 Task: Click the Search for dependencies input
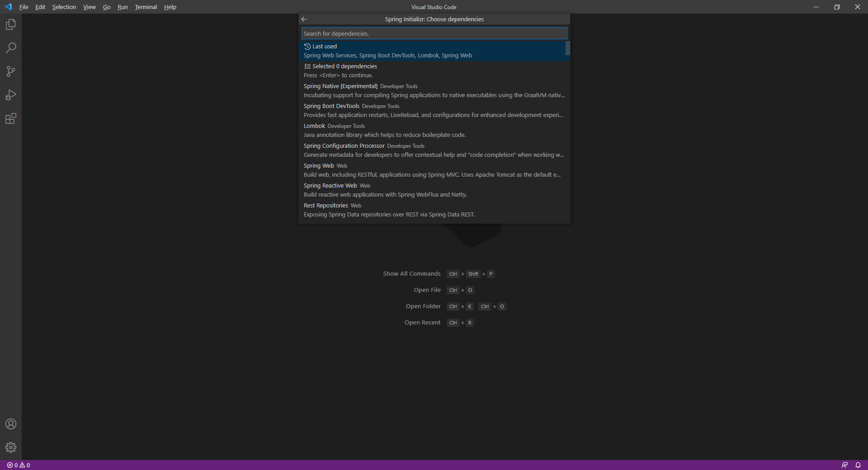pos(434,33)
